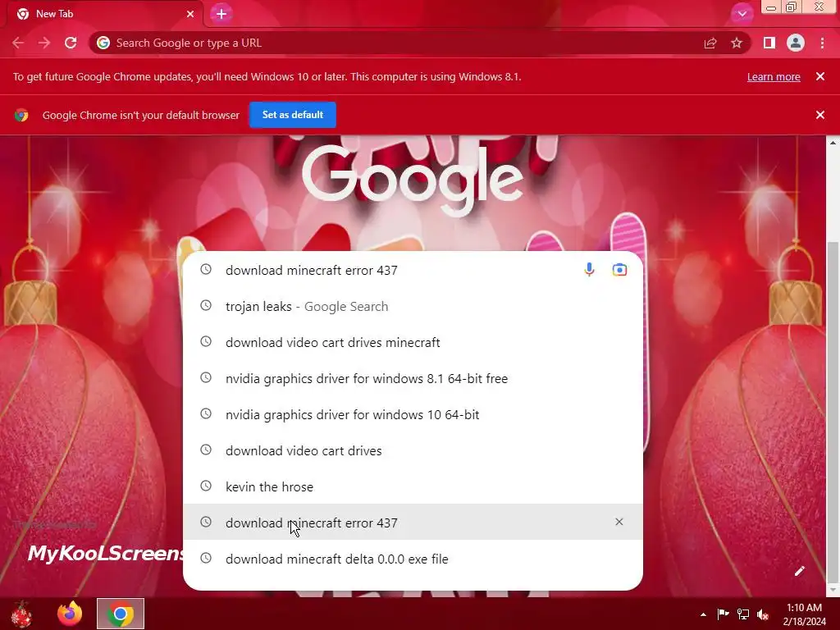Click clock icon beside minecraft delta suggestion
The height and width of the screenshot is (630, 840).
206,558
